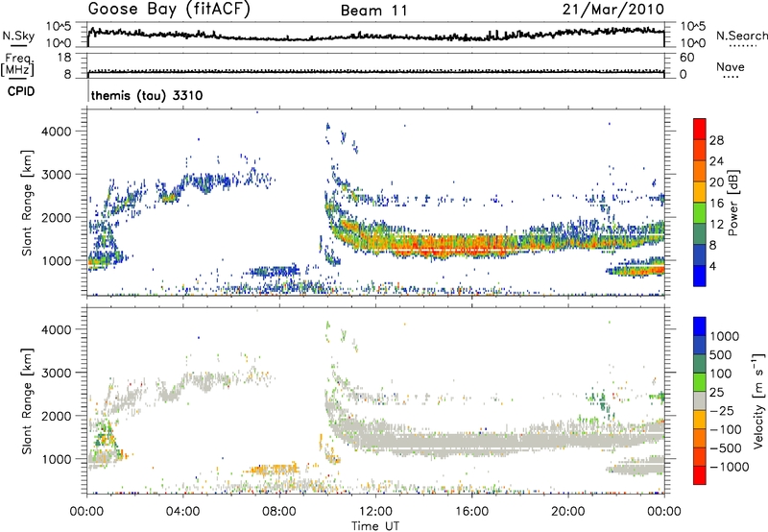Pick the red top segment of power colorbar
Viewport: 768px width, 532px height.
[x=700, y=130]
